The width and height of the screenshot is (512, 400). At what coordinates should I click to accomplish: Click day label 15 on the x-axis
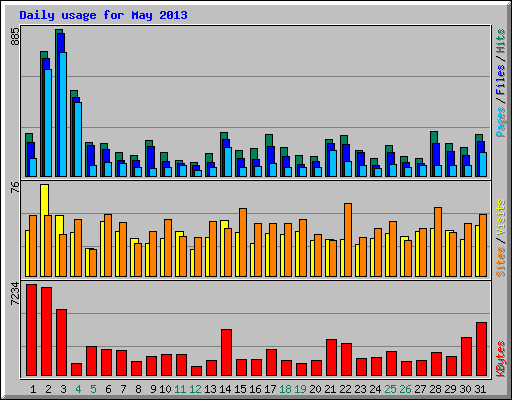click(x=240, y=389)
